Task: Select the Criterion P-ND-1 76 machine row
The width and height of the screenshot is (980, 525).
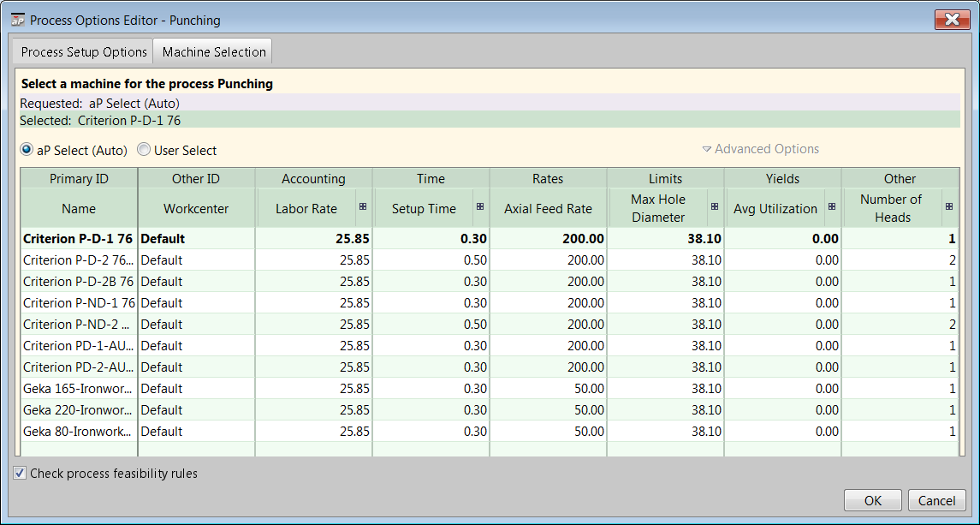Action: click(x=490, y=302)
